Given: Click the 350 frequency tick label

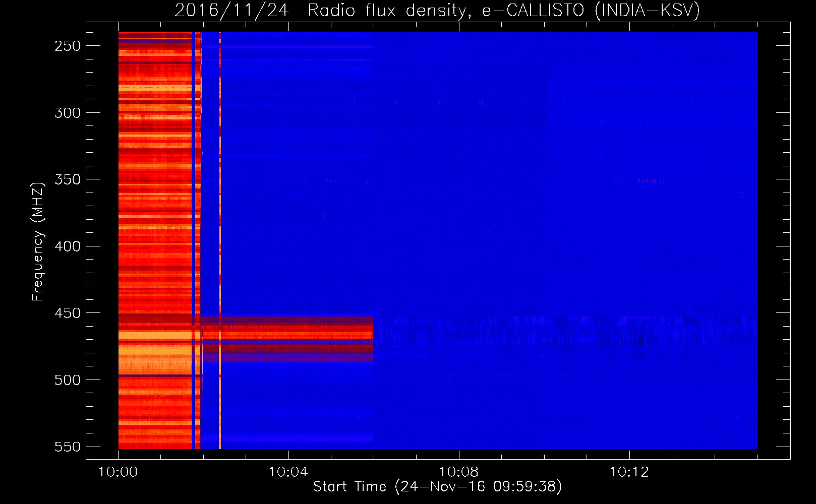Looking at the screenshot, I should pyautogui.click(x=68, y=179).
